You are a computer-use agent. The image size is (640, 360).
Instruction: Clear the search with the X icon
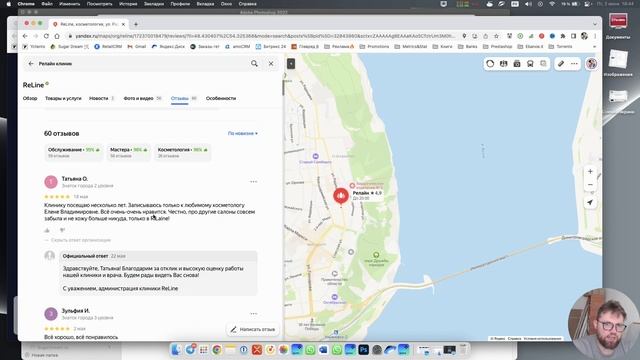tap(271, 64)
